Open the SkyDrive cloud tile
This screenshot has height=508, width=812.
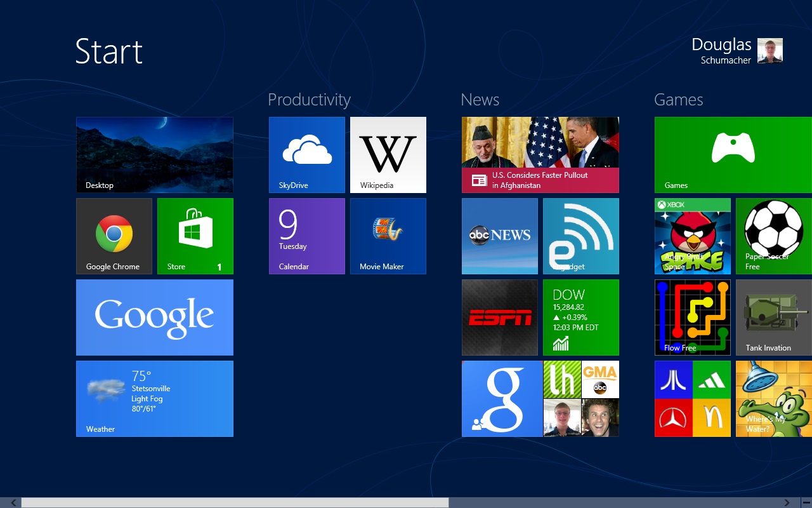307,155
